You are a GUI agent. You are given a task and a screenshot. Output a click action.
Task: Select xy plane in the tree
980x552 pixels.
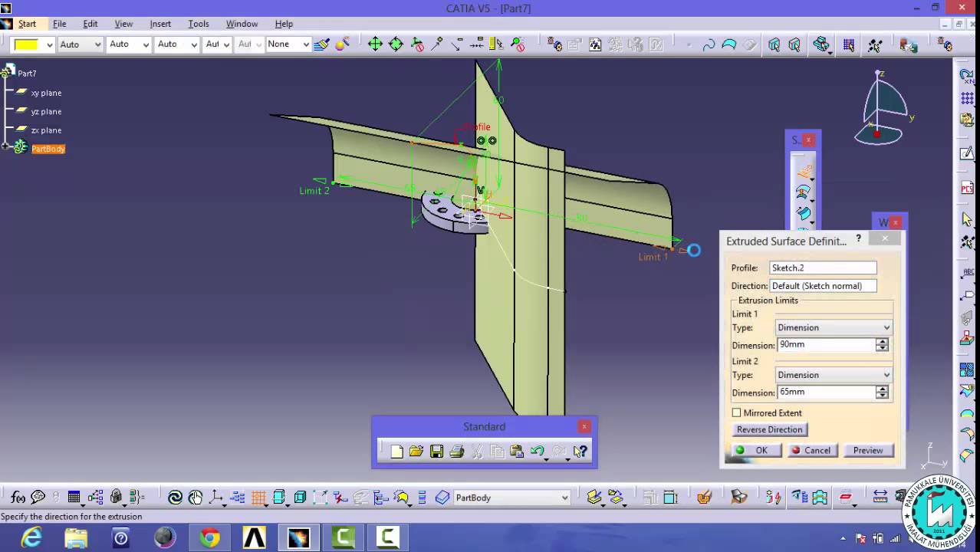click(x=46, y=93)
